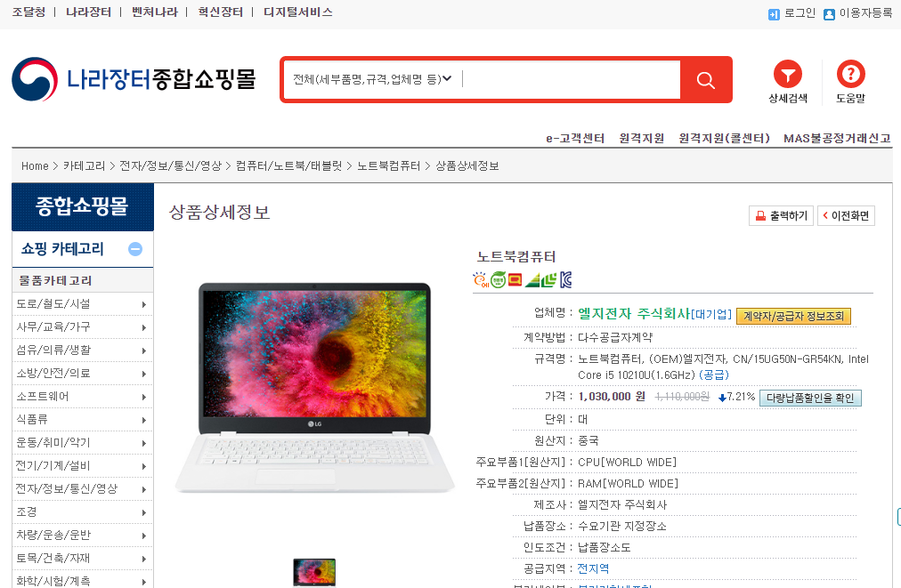Click 출력하기 print button
901x588 pixels.
tap(781, 216)
